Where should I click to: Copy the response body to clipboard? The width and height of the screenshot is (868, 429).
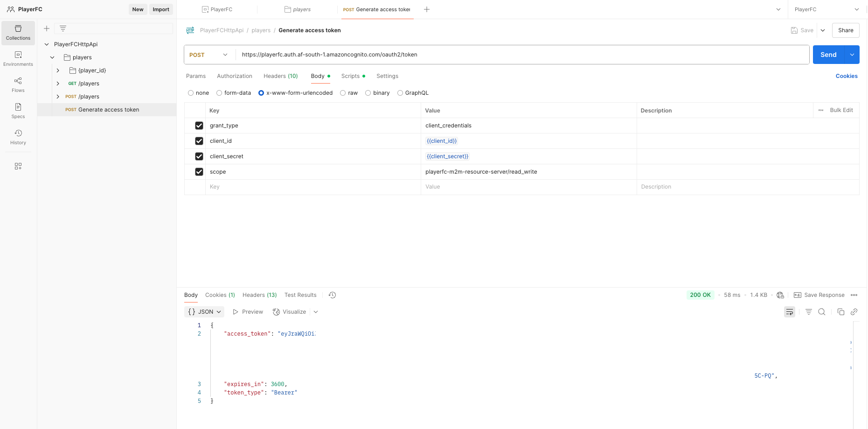coord(841,312)
